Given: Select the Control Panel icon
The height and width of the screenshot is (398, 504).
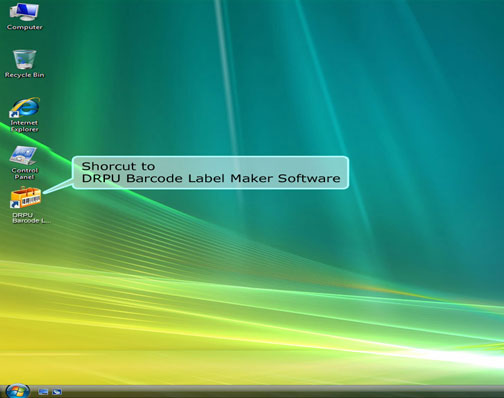Looking at the screenshot, I should tap(23, 155).
